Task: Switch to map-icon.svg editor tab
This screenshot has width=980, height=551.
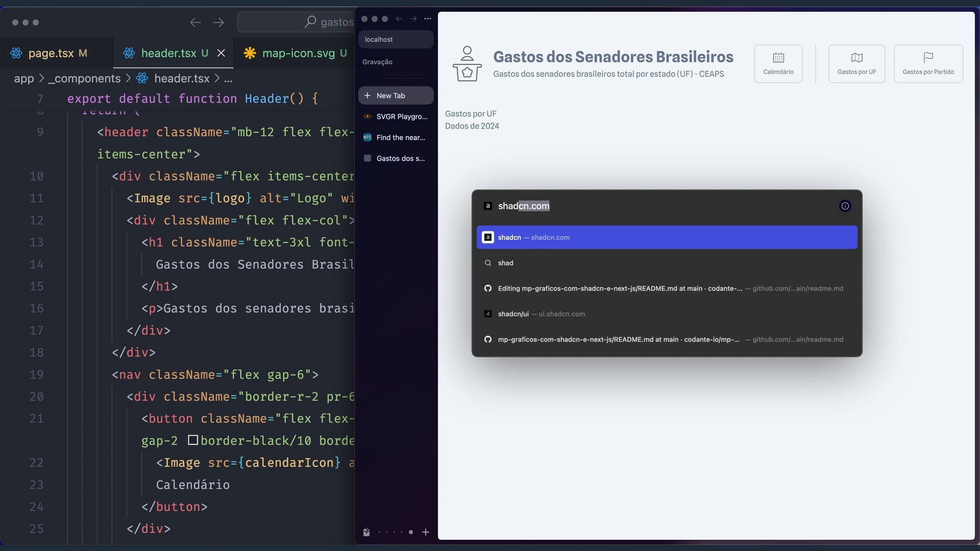Action: tap(298, 53)
